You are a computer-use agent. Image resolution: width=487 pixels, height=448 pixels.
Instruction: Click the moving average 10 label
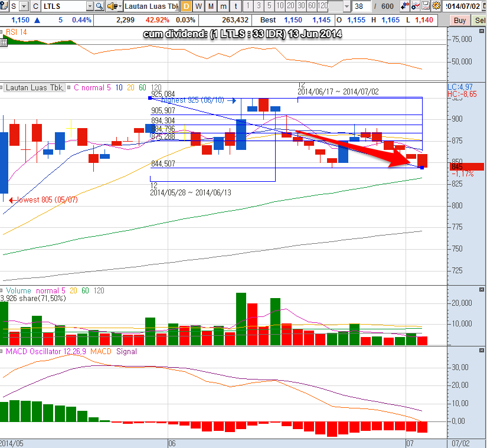point(119,87)
